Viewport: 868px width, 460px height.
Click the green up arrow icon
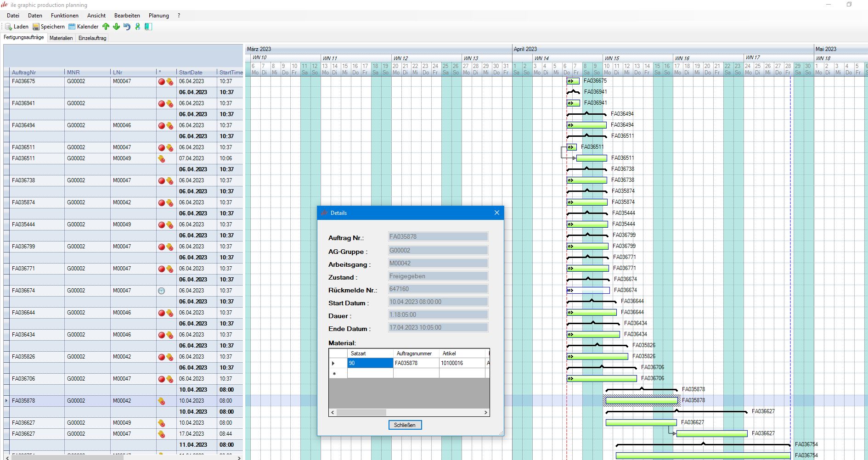pyautogui.click(x=106, y=27)
